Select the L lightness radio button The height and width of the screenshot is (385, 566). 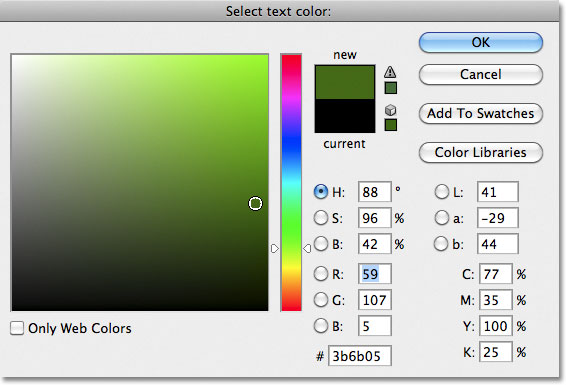(x=441, y=192)
